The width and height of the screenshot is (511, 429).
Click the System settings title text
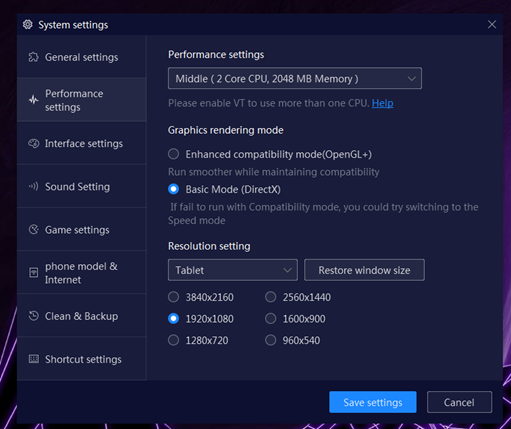click(73, 25)
